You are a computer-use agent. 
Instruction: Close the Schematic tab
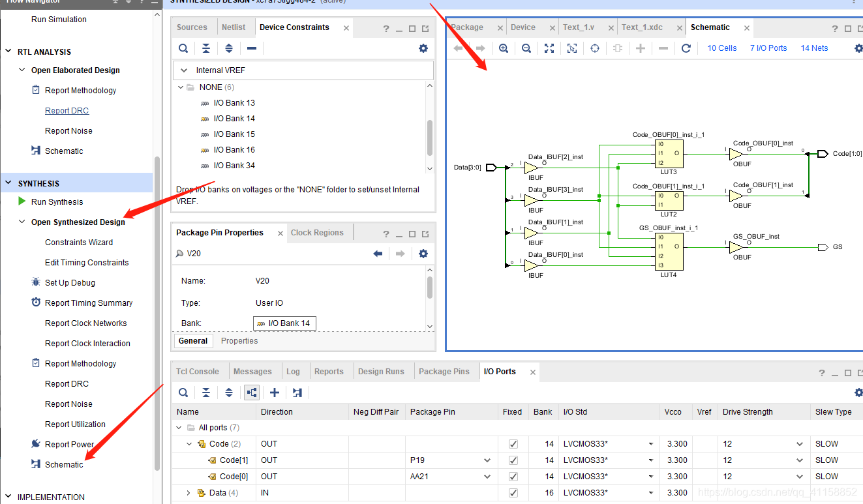click(x=747, y=27)
